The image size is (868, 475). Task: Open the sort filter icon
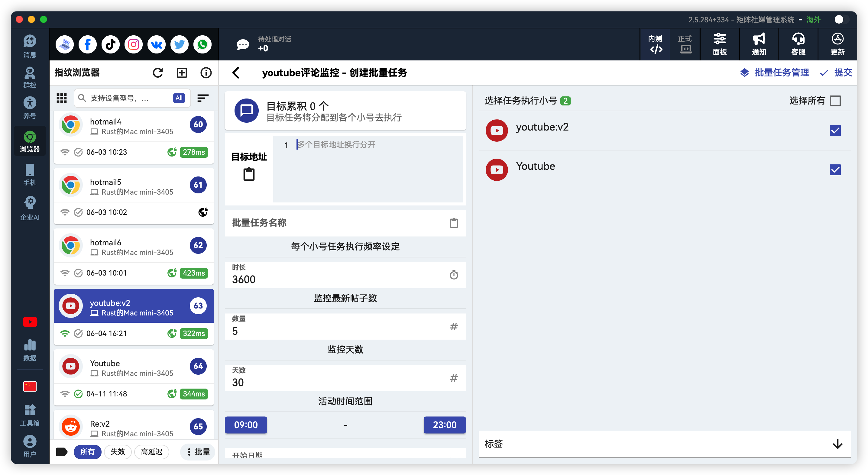(x=203, y=98)
